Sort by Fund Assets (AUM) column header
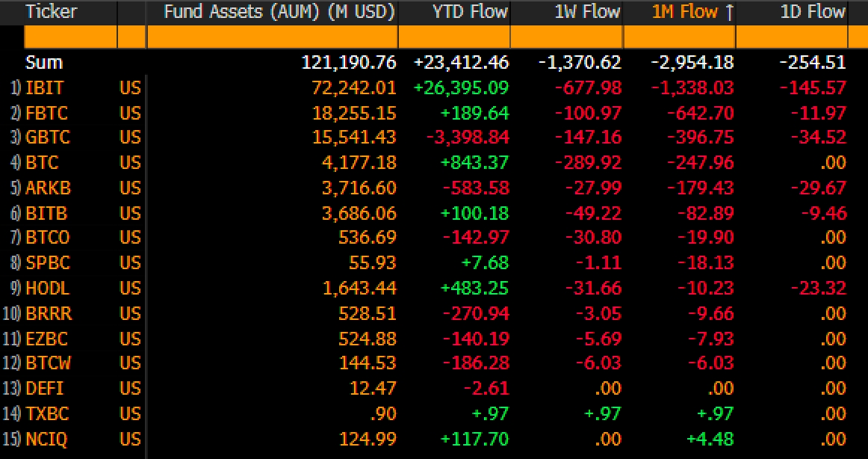The width and height of the screenshot is (868, 459). pos(279,12)
